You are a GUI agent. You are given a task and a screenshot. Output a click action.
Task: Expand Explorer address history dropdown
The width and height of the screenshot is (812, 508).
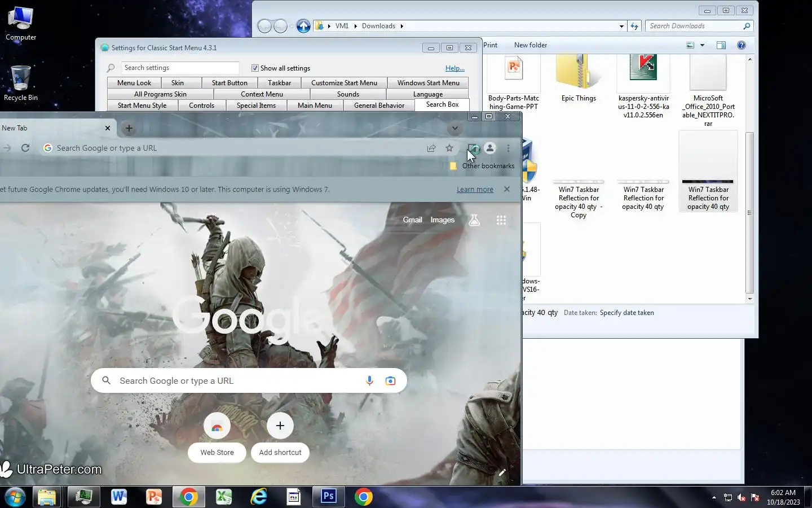[621, 26]
